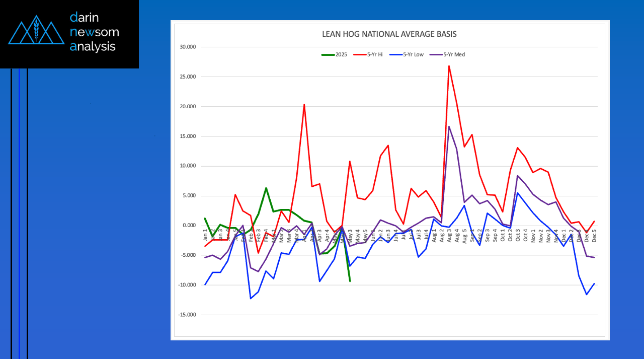Select the chart title Lean Hog National Average Basis
Screen dimensions: 644x359
tap(389, 34)
